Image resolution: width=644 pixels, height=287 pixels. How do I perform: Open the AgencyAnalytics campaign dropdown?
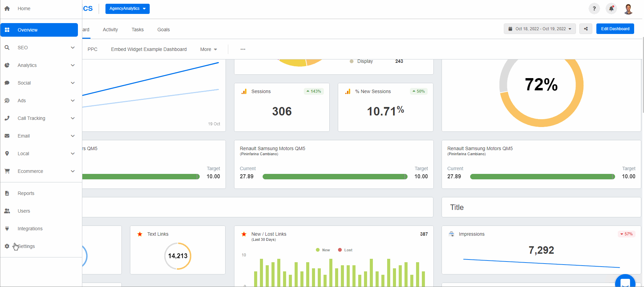coord(127,8)
